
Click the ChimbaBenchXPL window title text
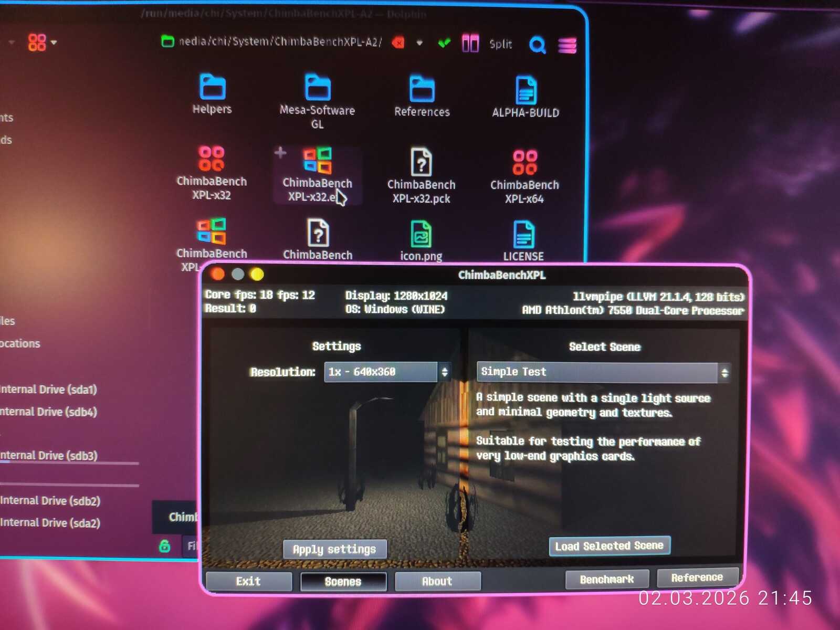click(x=502, y=275)
